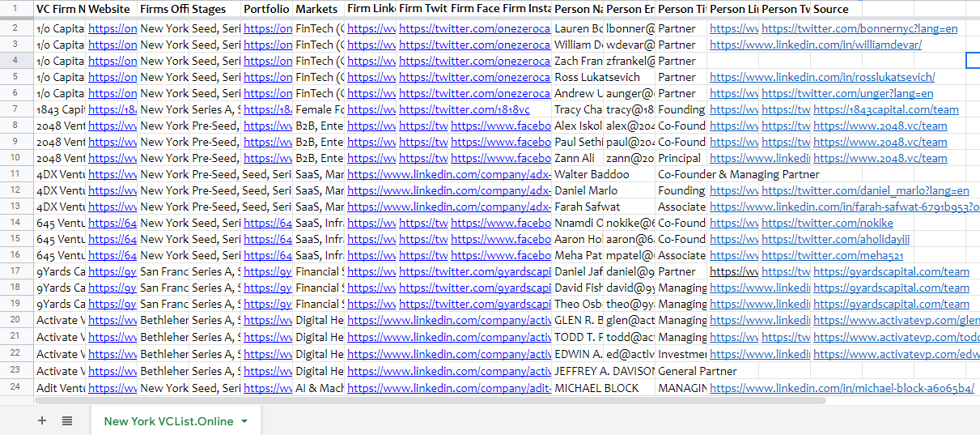This screenshot has width=980, height=435.
Task: Open the twitter.com/daniel_marlo?lang=en link
Action: (x=865, y=190)
